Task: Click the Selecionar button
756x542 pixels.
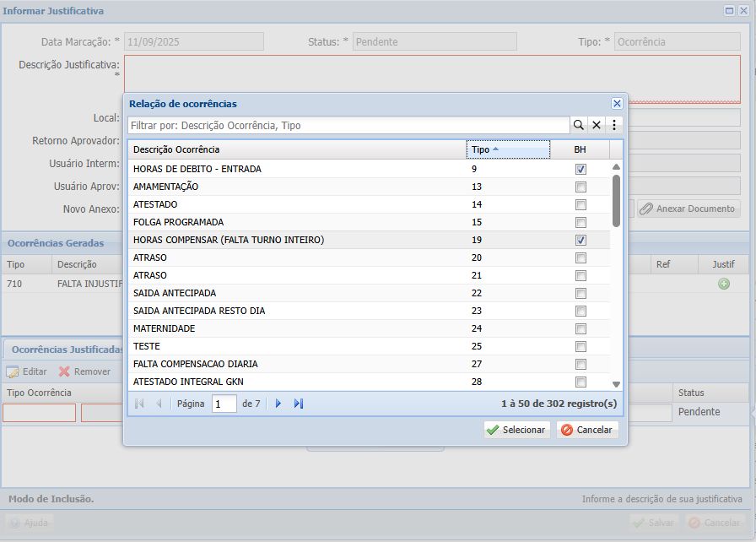Action: tap(517, 430)
